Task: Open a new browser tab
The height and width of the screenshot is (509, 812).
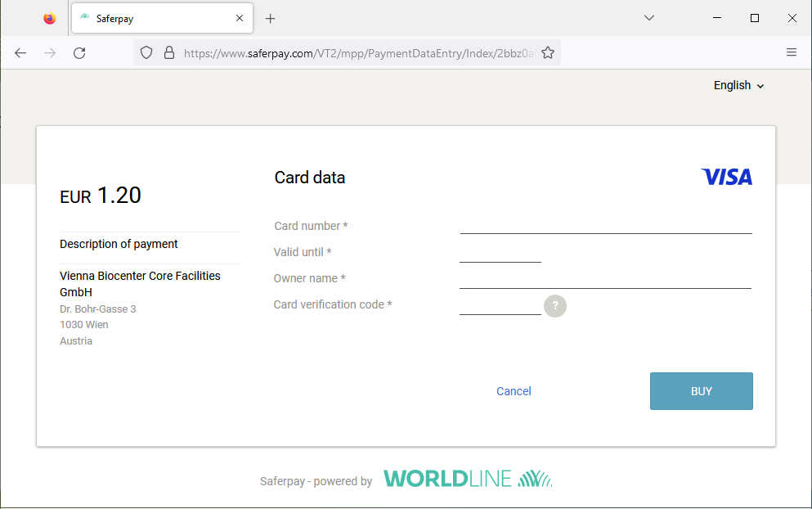Action: 271,18
